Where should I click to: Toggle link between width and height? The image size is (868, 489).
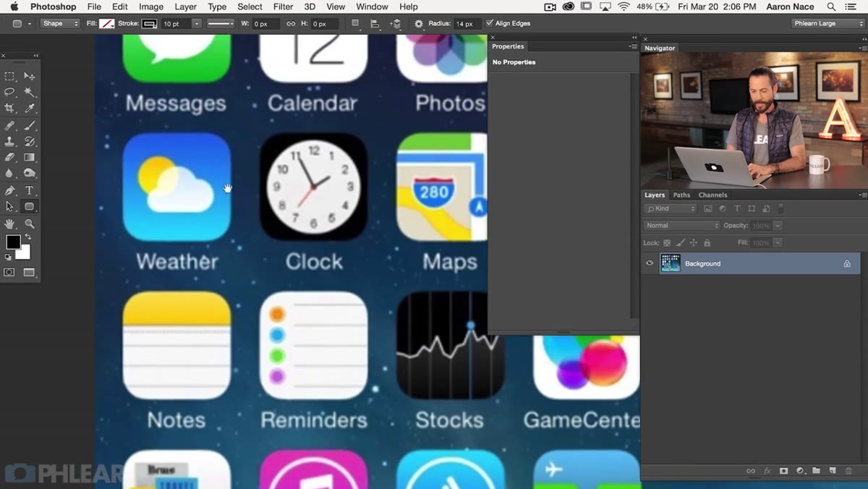tap(291, 23)
